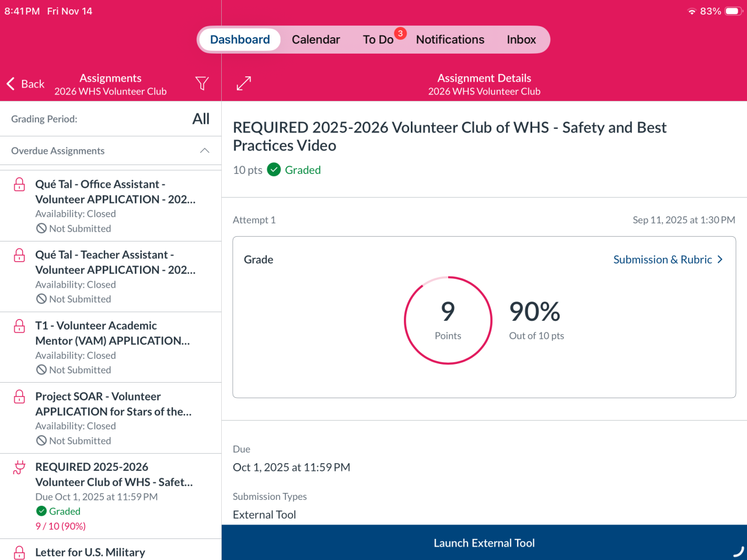Click plug icon beside REQUIRED Safety assignment
The image size is (747, 560).
(19, 467)
